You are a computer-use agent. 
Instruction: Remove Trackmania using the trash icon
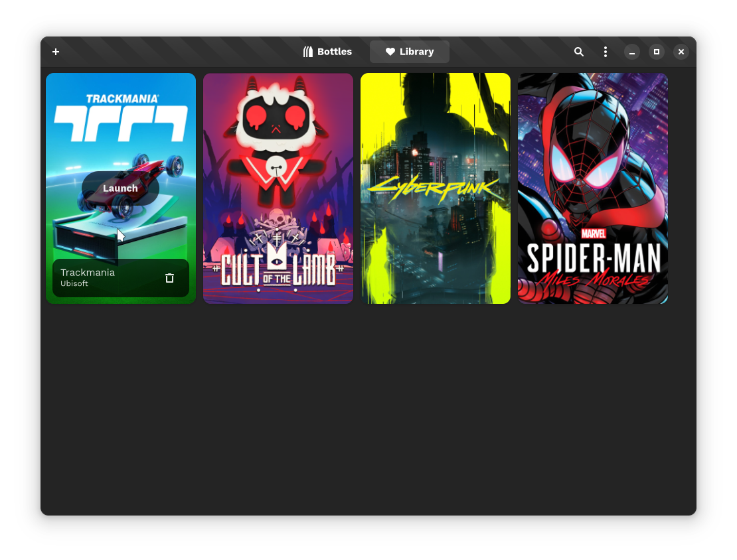coord(169,278)
